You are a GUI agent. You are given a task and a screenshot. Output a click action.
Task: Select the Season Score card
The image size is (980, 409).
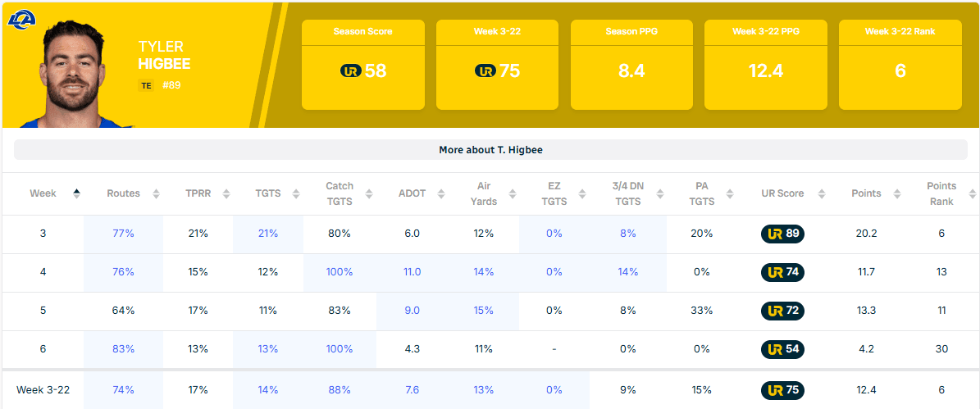click(x=363, y=65)
